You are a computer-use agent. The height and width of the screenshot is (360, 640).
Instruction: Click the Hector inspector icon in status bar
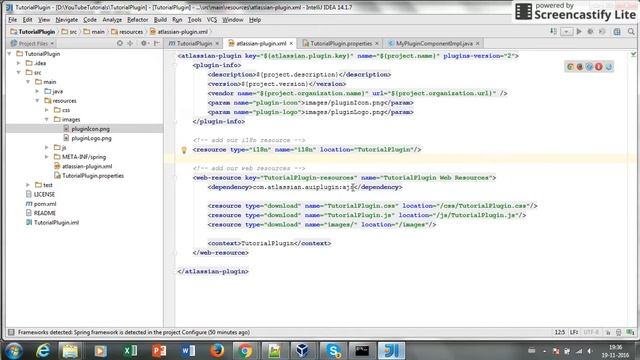click(618, 333)
